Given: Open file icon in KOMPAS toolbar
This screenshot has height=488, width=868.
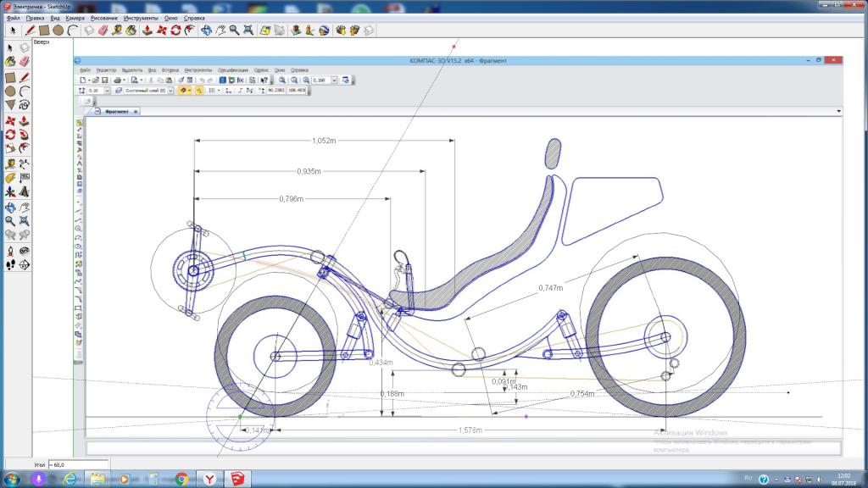Looking at the screenshot, I should tap(95, 80).
